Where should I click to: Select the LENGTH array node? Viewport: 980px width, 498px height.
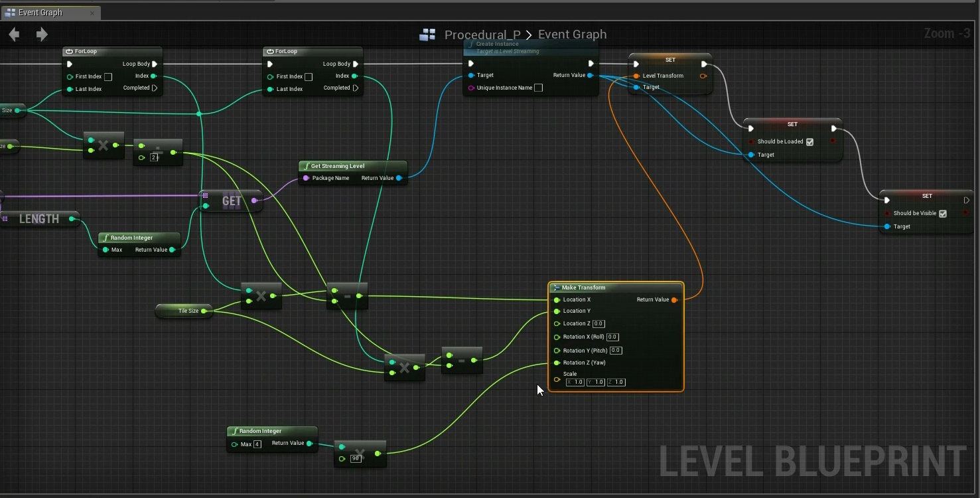click(x=39, y=219)
